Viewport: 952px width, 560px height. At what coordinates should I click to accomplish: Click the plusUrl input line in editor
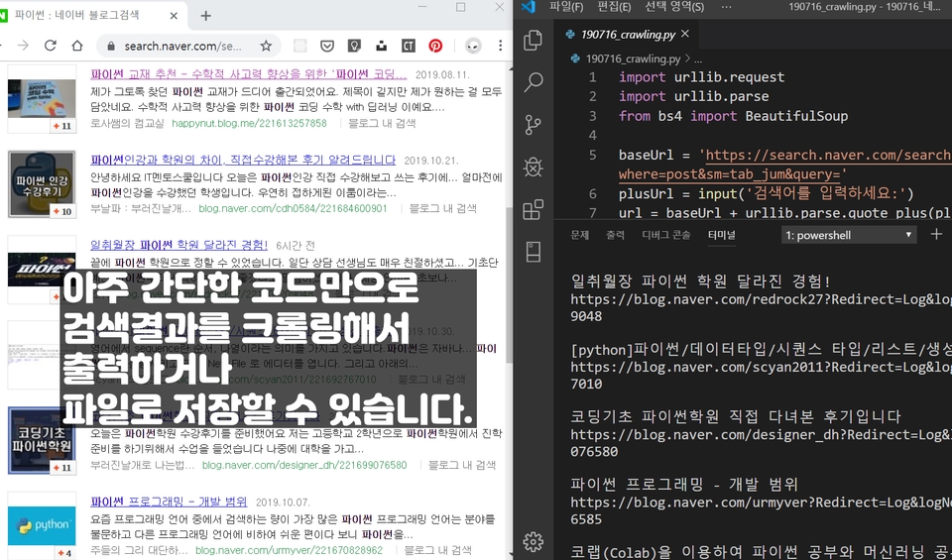tap(767, 193)
